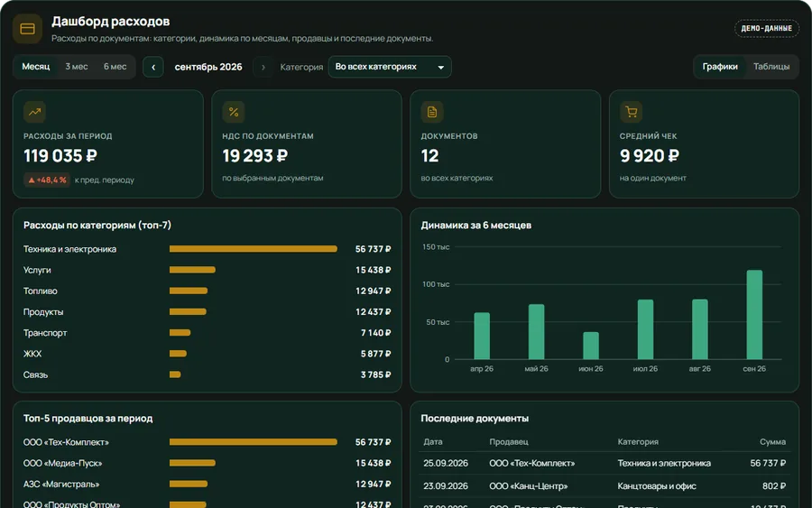This screenshot has height=508, width=812.
Task: Click the dashboard credit card logo icon
Action: [27, 29]
